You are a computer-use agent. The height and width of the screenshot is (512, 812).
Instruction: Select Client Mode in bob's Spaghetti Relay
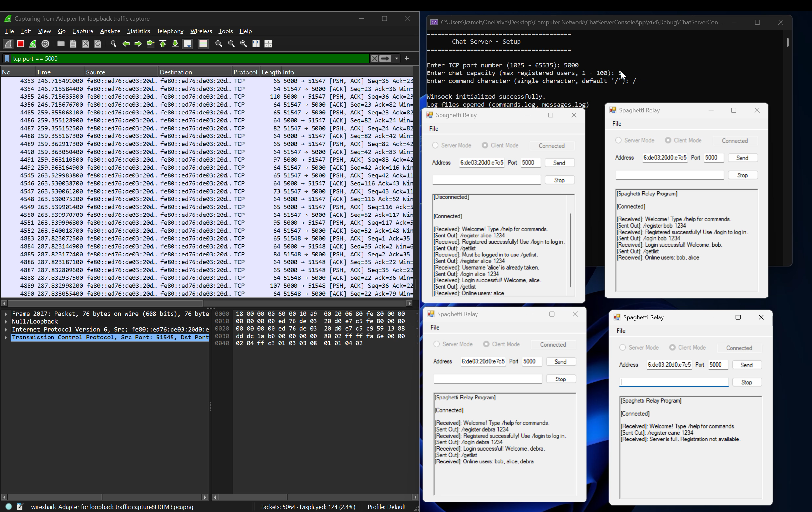pos(683,140)
